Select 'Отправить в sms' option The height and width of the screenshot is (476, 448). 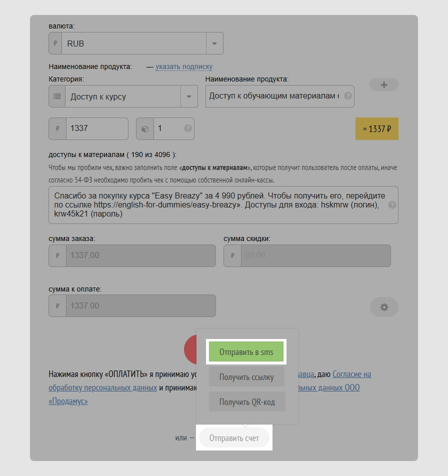pyautogui.click(x=246, y=352)
